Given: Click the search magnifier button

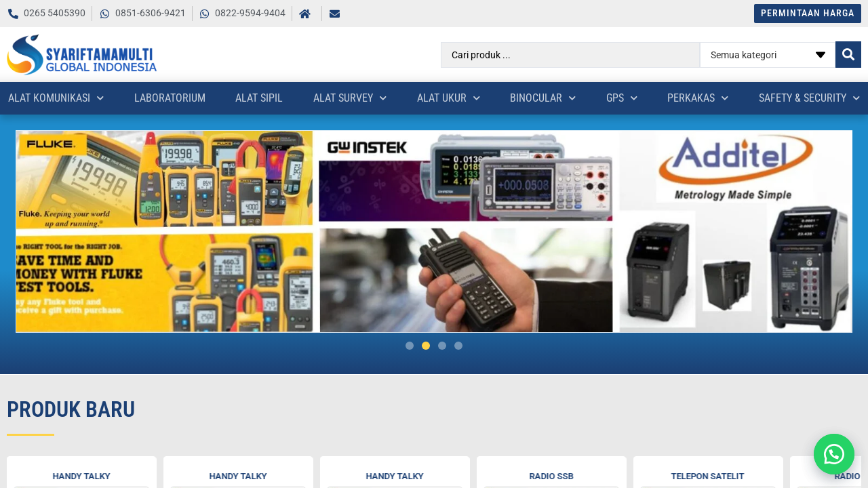Looking at the screenshot, I should pyautogui.click(x=848, y=55).
